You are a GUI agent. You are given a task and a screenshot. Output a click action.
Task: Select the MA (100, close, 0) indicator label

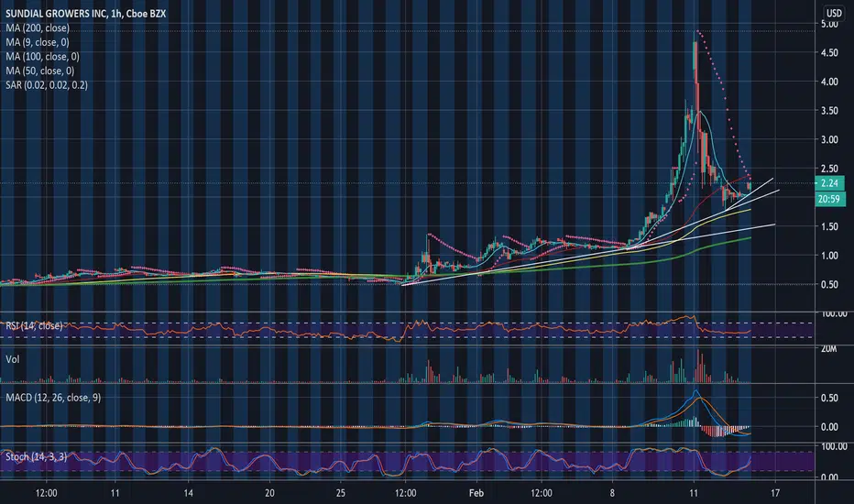[42, 56]
